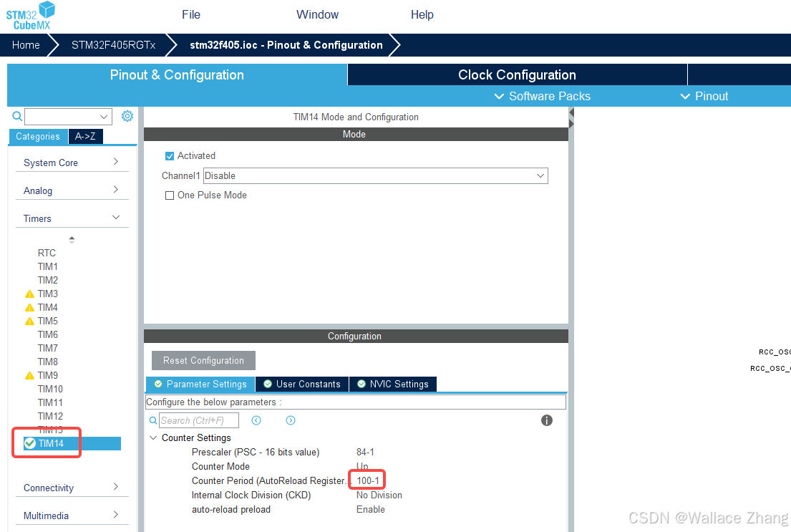Collapse the Counter Settings group
The width and height of the screenshot is (791, 532).
pos(153,437)
